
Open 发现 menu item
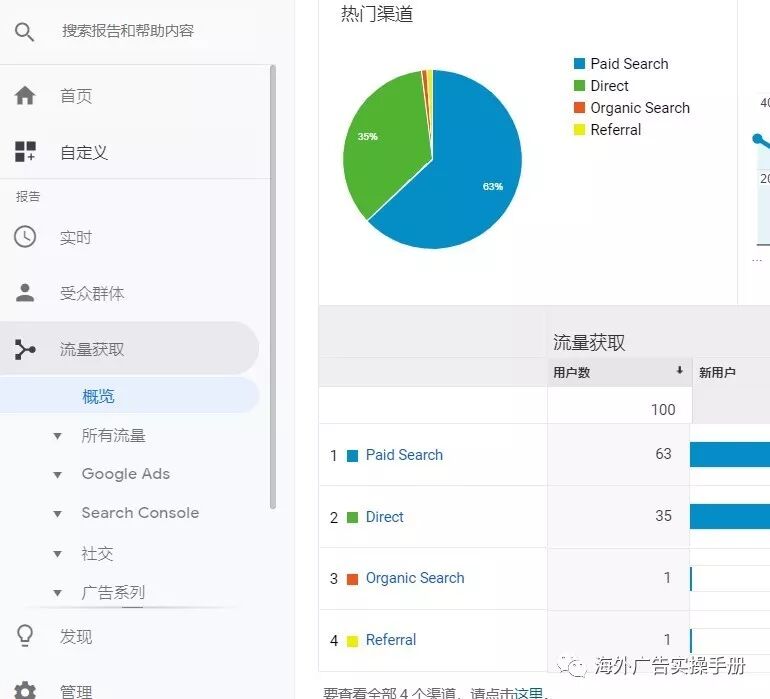(76, 637)
